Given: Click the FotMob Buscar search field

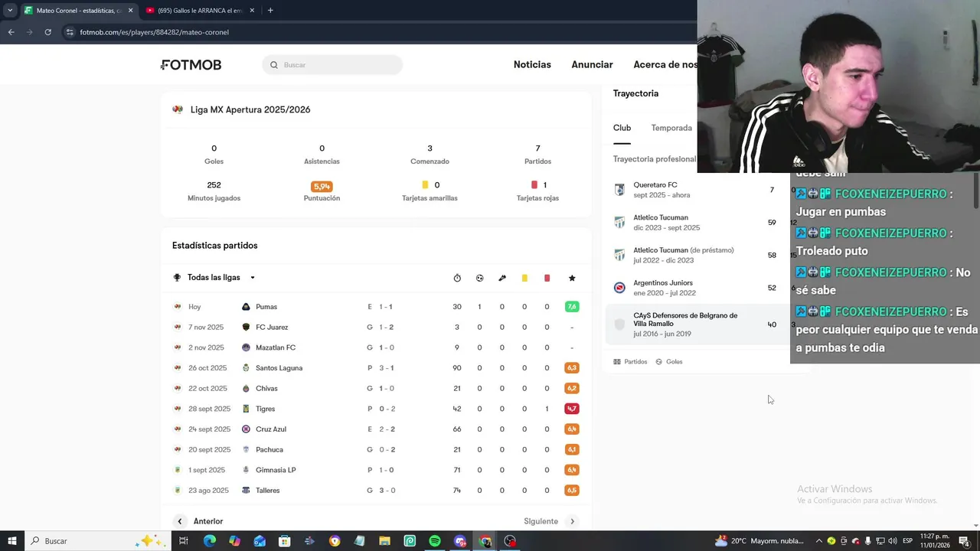Looking at the screenshot, I should pos(332,65).
